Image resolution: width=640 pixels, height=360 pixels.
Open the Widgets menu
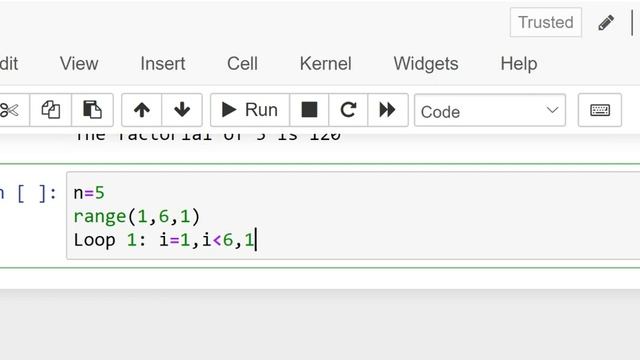coord(426,64)
